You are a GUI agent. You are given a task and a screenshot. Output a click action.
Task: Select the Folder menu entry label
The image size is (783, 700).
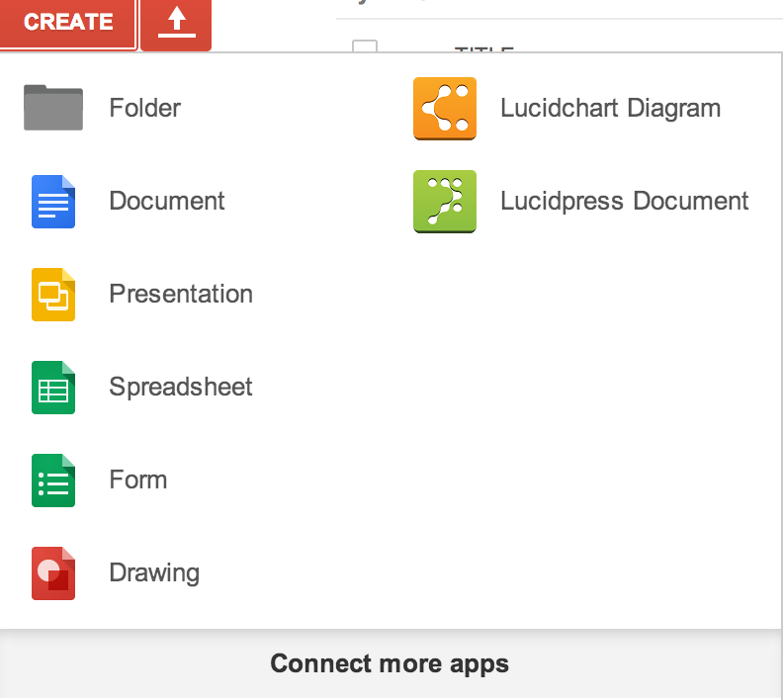coord(144,108)
